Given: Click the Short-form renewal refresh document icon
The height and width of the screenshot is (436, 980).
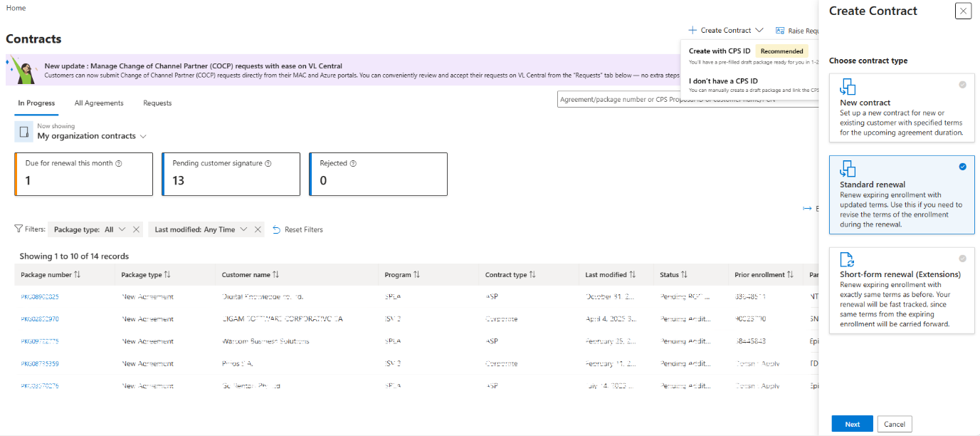Looking at the screenshot, I should pyautogui.click(x=847, y=259).
